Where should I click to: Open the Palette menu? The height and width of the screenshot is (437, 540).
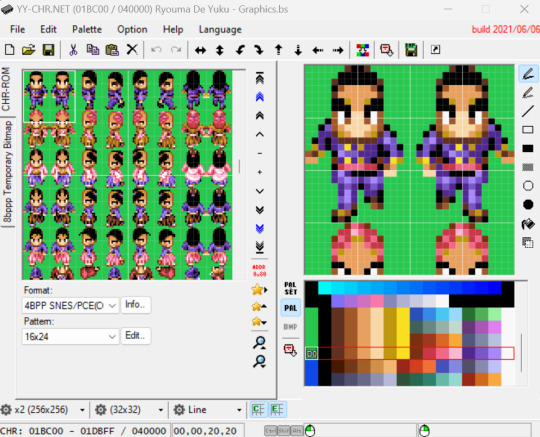[x=87, y=30]
